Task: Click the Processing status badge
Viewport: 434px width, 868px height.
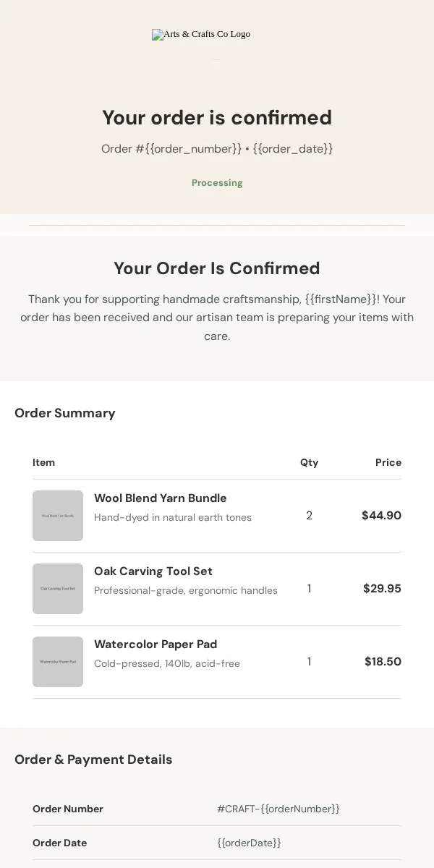Action: tap(217, 183)
